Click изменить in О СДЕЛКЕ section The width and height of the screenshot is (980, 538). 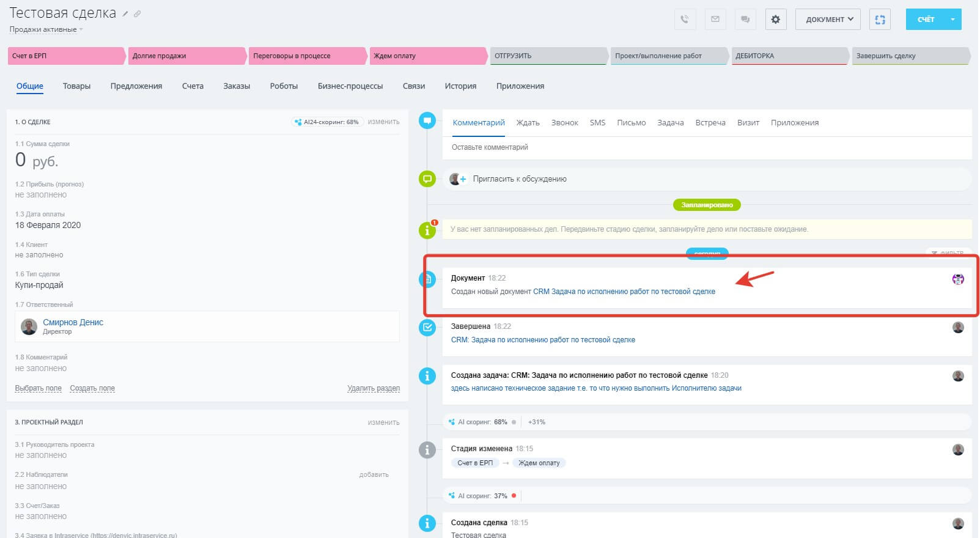pyautogui.click(x=383, y=122)
